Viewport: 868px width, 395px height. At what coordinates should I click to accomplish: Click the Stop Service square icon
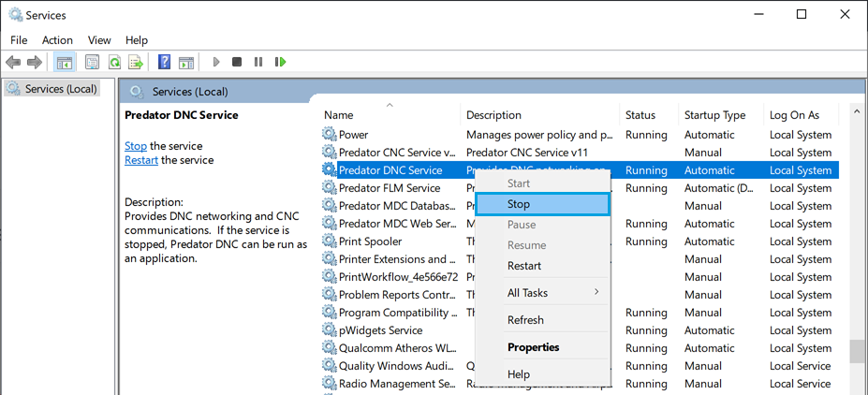pos(237,62)
